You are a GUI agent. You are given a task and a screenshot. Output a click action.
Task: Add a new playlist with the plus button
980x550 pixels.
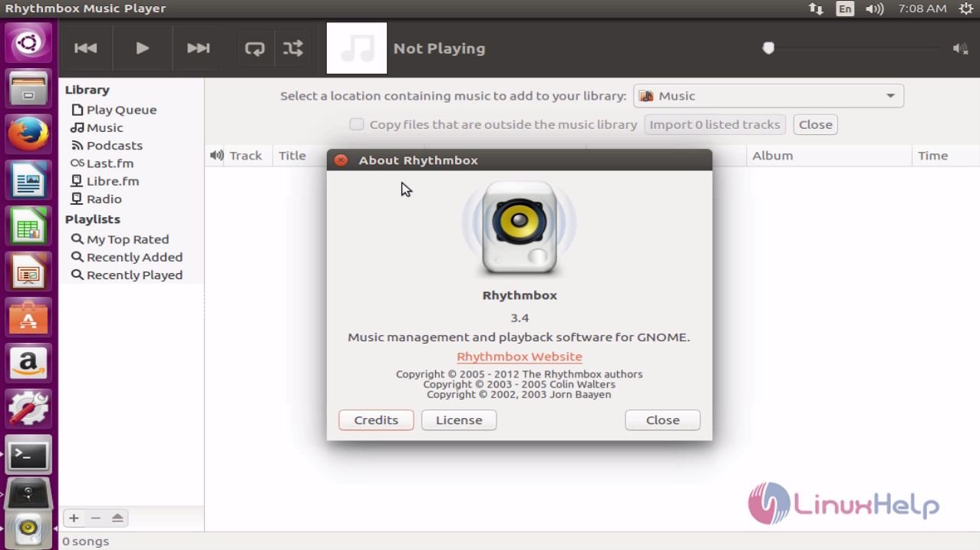74,518
